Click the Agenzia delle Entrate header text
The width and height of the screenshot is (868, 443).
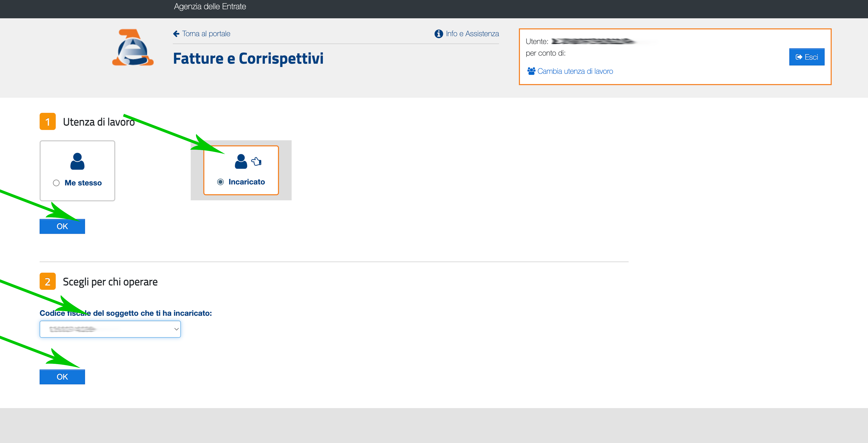tap(210, 6)
